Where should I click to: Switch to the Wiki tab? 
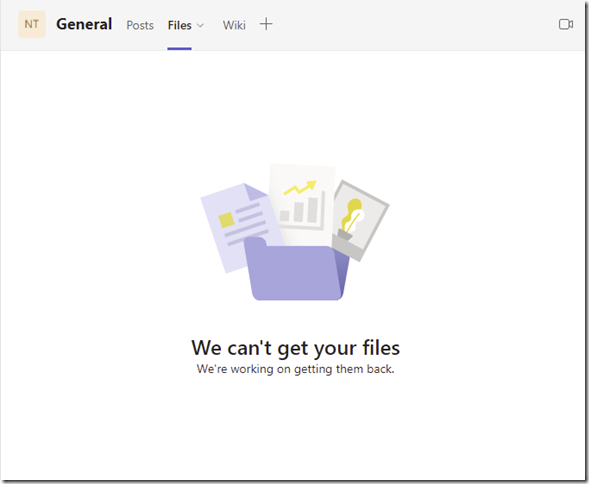[234, 25]
